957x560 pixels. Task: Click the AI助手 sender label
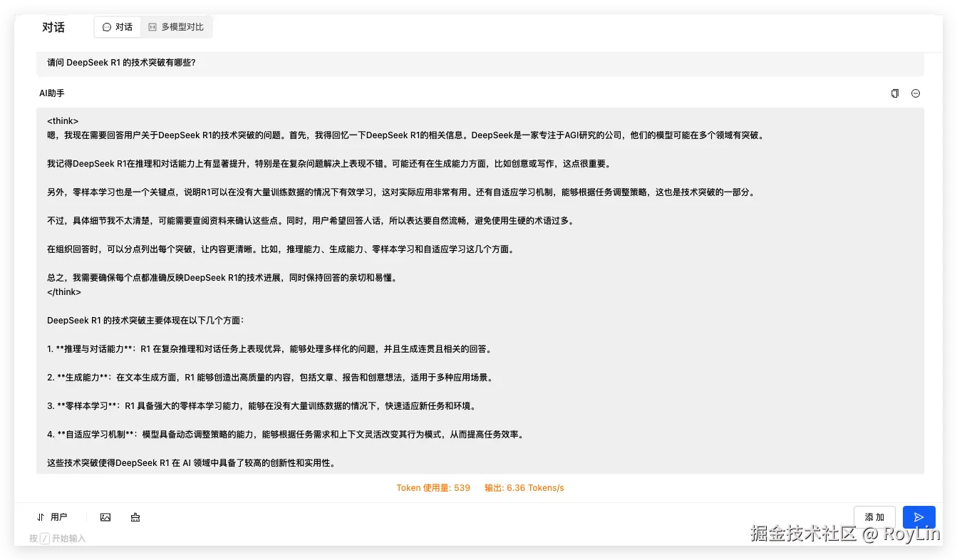click(52, 93)
